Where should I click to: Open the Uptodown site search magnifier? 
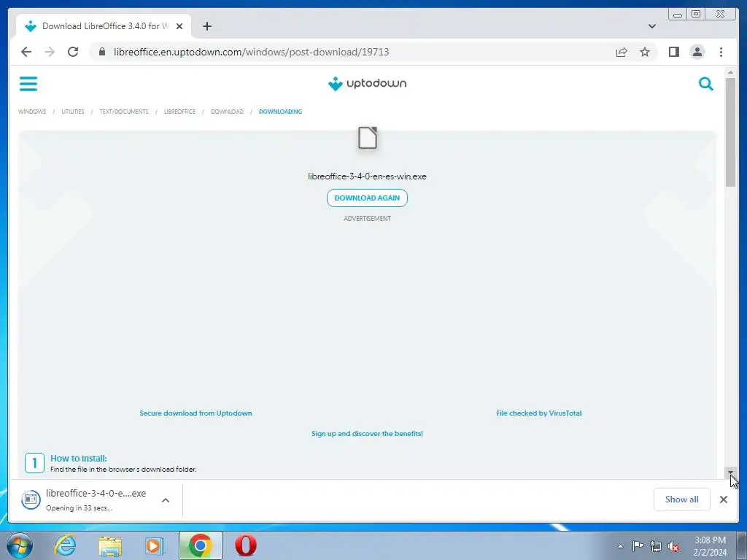pos(705,84)
